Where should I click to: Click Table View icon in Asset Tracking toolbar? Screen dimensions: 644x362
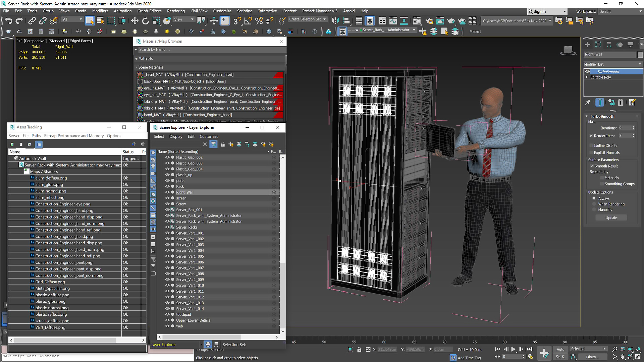point(39,144)
